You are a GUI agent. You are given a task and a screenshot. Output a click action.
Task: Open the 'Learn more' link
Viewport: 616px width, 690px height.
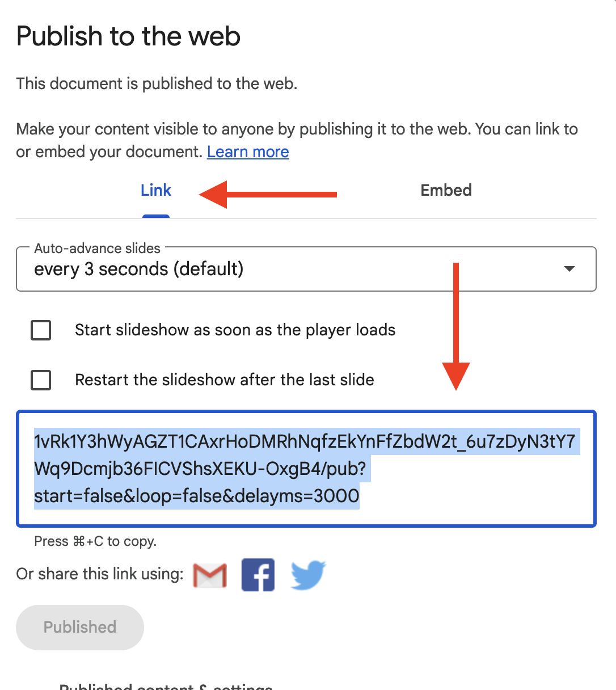[x=248, y=152]
